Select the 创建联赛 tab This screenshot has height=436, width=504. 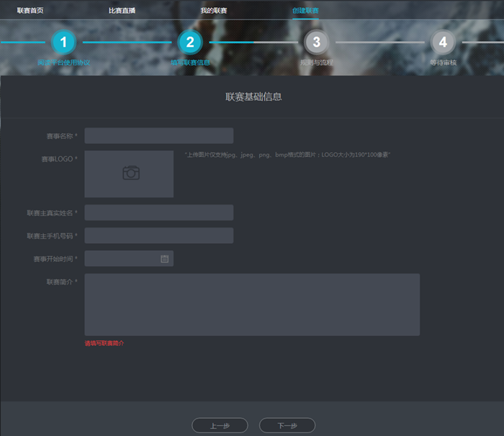305,11
